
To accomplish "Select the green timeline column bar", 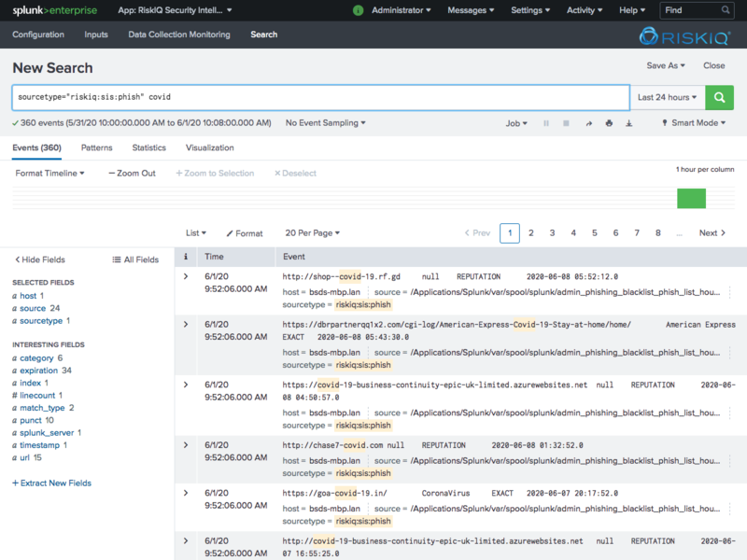I will (691, 198).
